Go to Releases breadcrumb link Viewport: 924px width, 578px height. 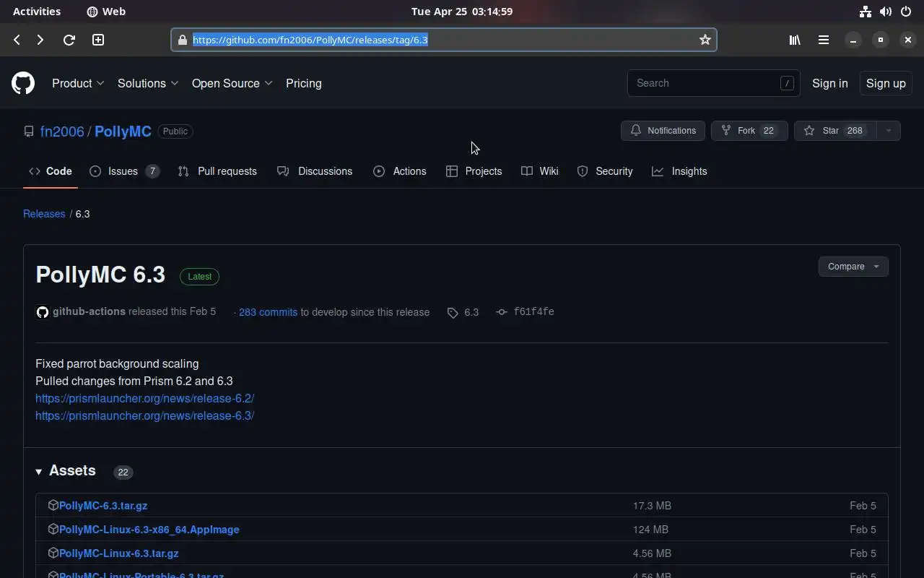[x=44, y=214]
